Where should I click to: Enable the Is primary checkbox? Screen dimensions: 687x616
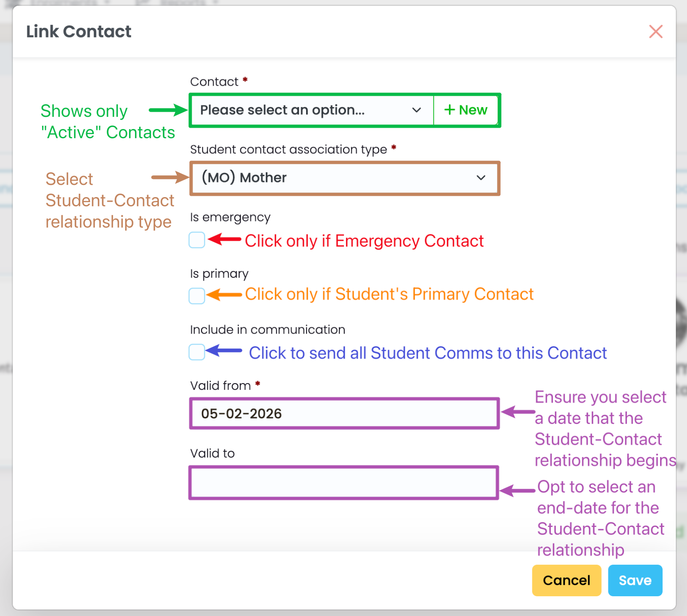pyautogui.click(x=197, y=296)
